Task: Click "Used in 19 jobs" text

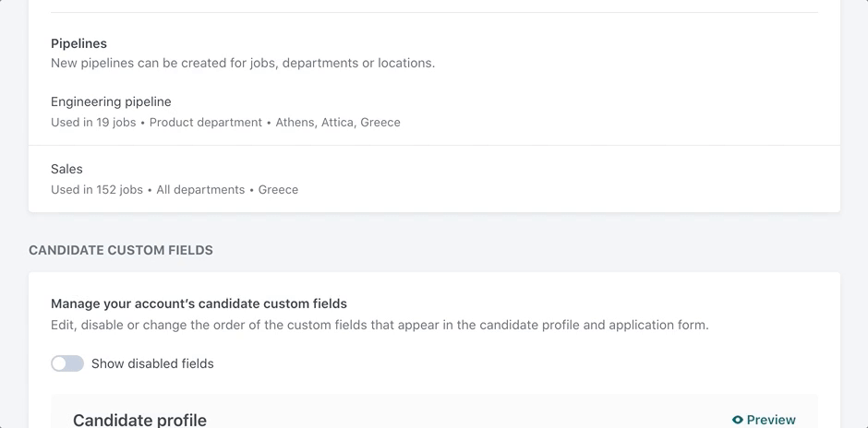Action: tap(93, 122)
